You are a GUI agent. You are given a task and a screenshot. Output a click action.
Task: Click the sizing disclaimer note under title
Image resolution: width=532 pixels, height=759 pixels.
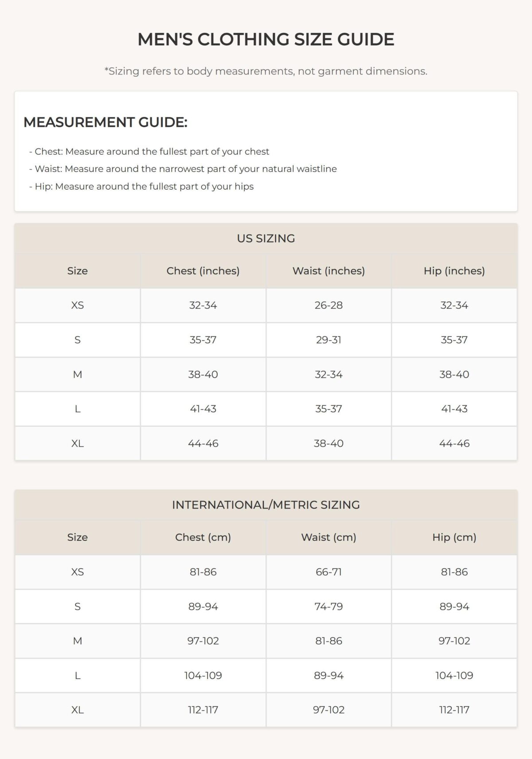click(x=266, y=71)
